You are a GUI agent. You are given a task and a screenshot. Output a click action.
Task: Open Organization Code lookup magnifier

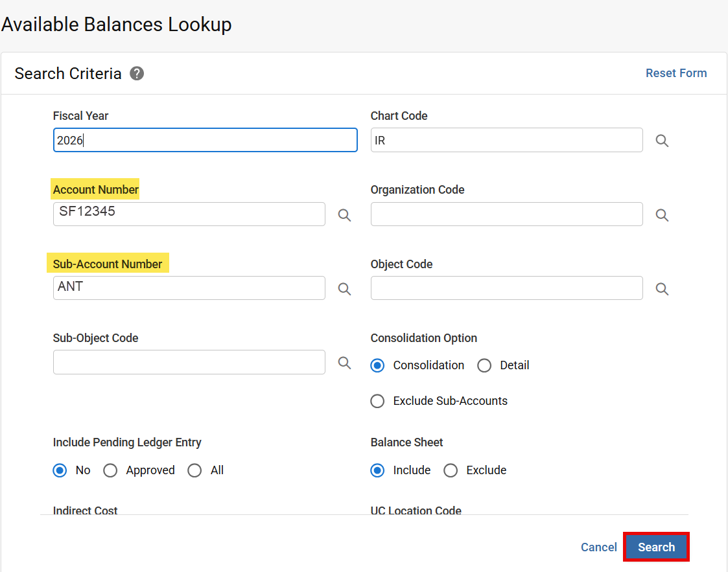(662, 215)
